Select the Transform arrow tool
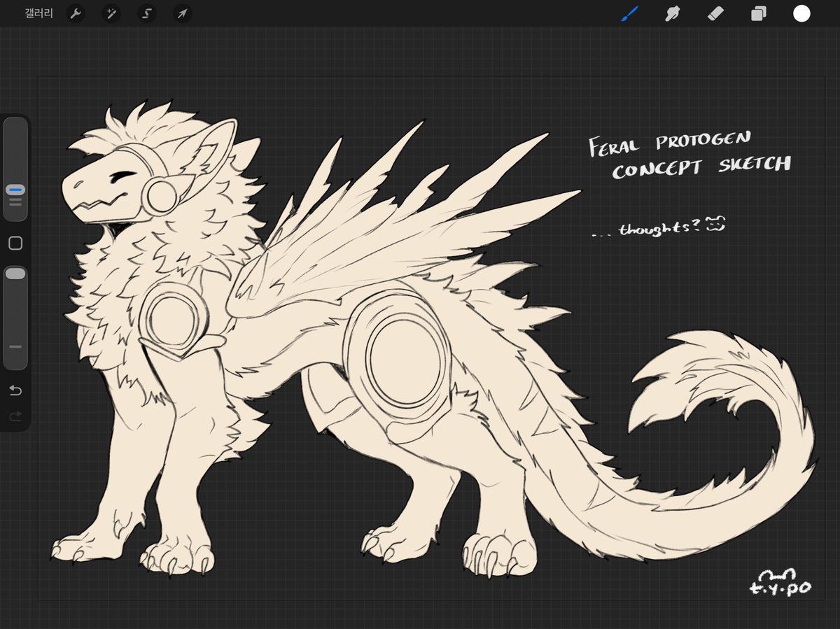 click(182, 13)
